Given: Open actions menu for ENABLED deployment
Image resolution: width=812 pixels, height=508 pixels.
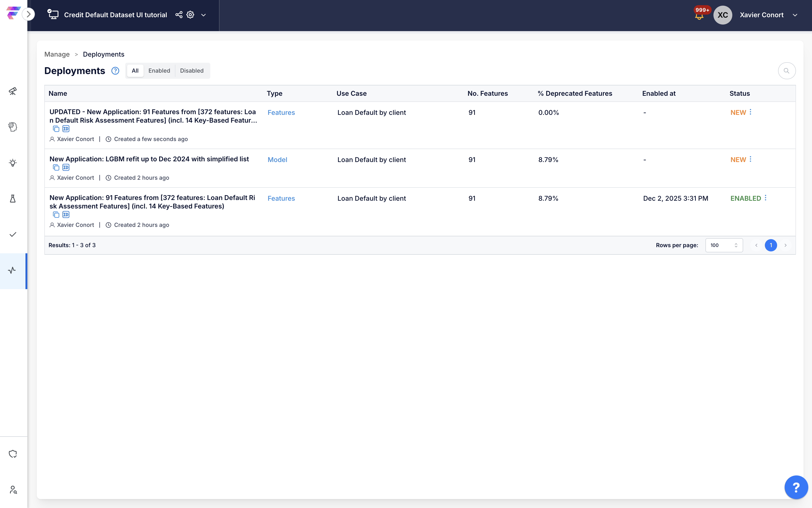Looking at the screenshot, I should pos(766,198).
